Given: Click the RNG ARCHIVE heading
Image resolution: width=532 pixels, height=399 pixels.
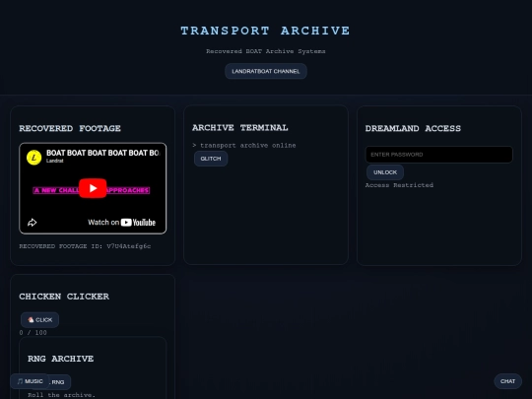Looking at the screenshot, I should tap(60, 359).
